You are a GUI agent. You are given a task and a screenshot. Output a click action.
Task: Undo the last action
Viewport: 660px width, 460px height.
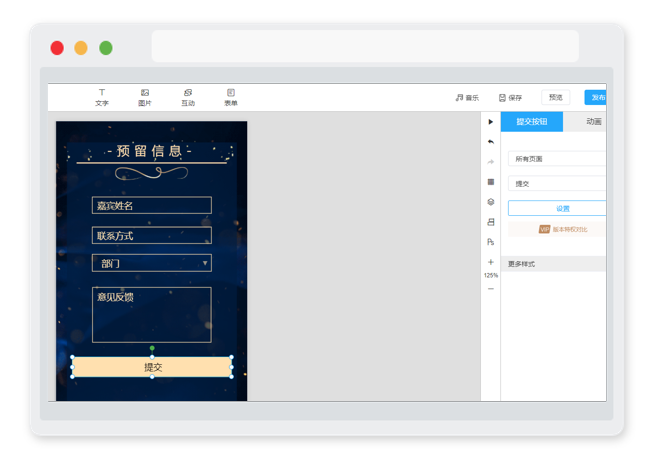pyautogui.click(x=490, y=142)
